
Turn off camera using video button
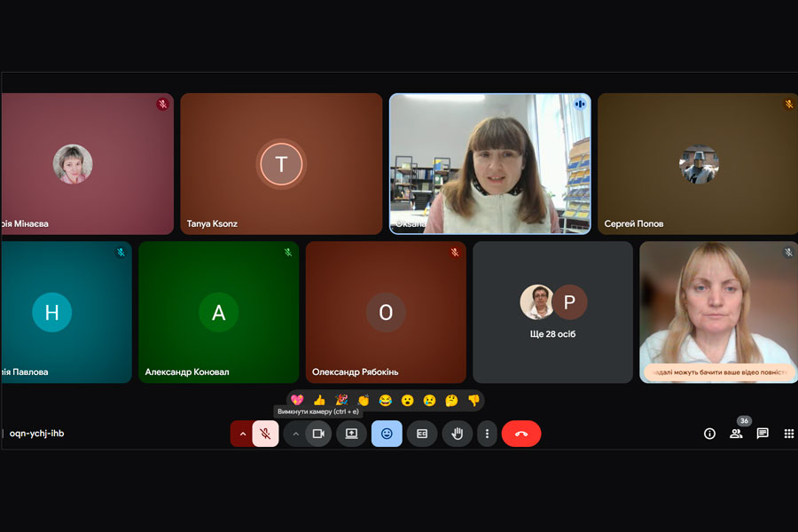(x=318, y=434)
